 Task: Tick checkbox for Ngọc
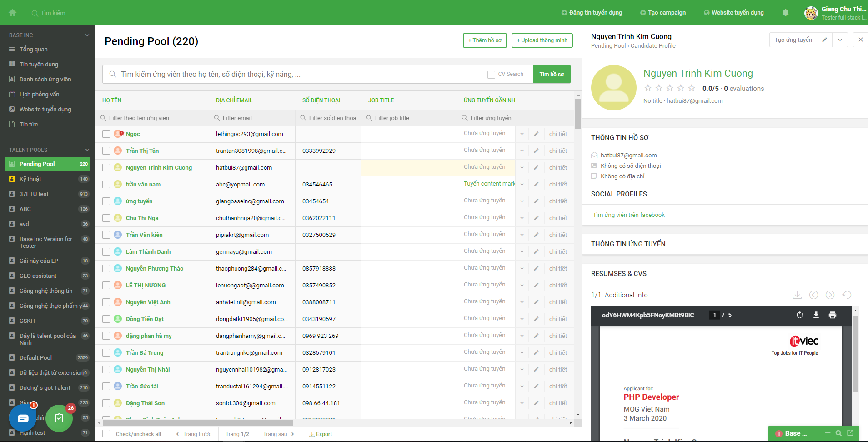pos(106,134)
